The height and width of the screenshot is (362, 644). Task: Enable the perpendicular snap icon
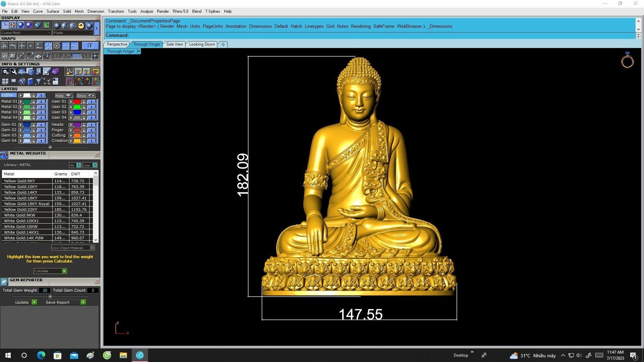click(x=5, y=46)
